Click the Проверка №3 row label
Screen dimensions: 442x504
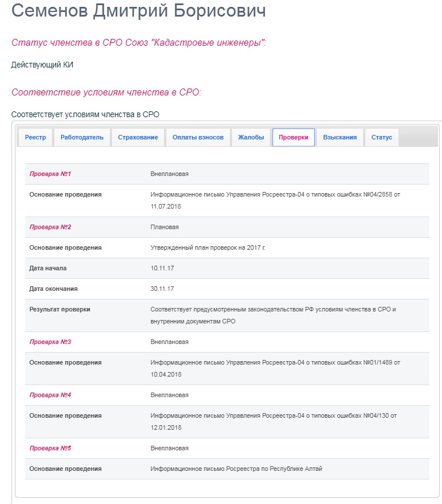point(50,342)
